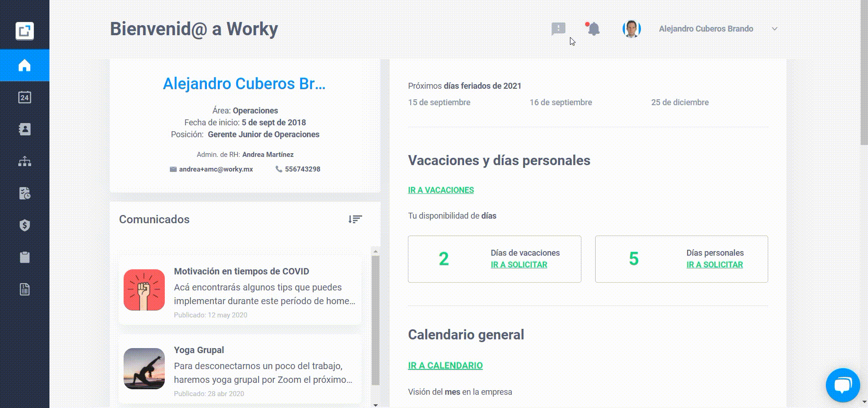Click IR A SOLICITAR under Días de vacaciones
The height and width of the screenshot is (408, 868).
pyautogui.click(x=519, y=265)
